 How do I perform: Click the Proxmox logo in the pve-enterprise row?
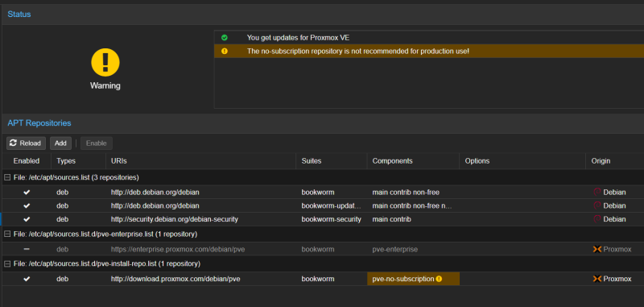tap(597, 249)
